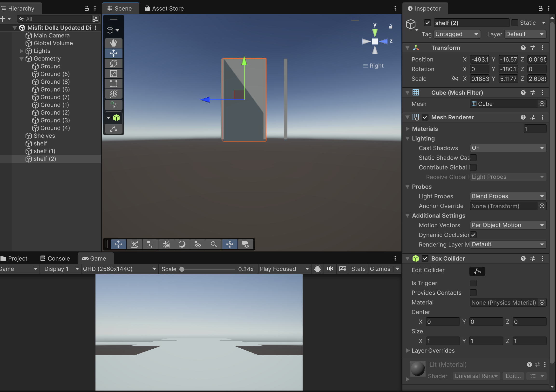This screenshot has height=392, width=556.
Task: Open the Cube mesh object picker
Action: pyautogui.click(x=542, y=104)
